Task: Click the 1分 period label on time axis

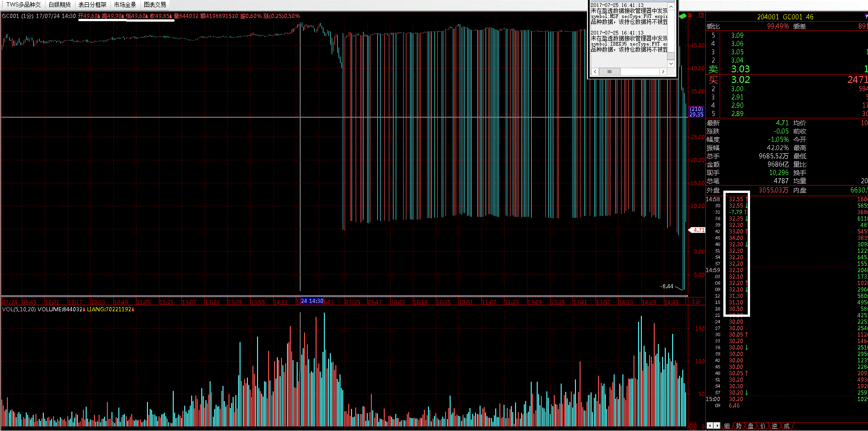Action: click(x=696, y=302)
